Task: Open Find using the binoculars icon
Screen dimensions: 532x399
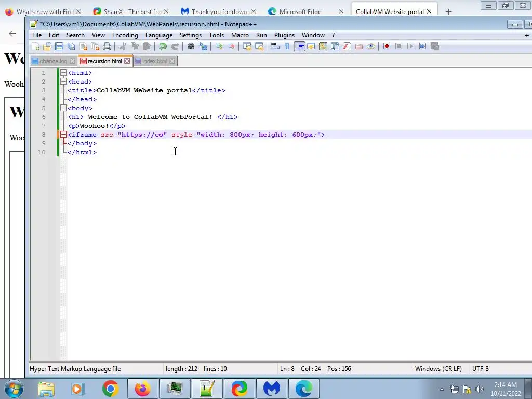Action: [x=191, y=46]
